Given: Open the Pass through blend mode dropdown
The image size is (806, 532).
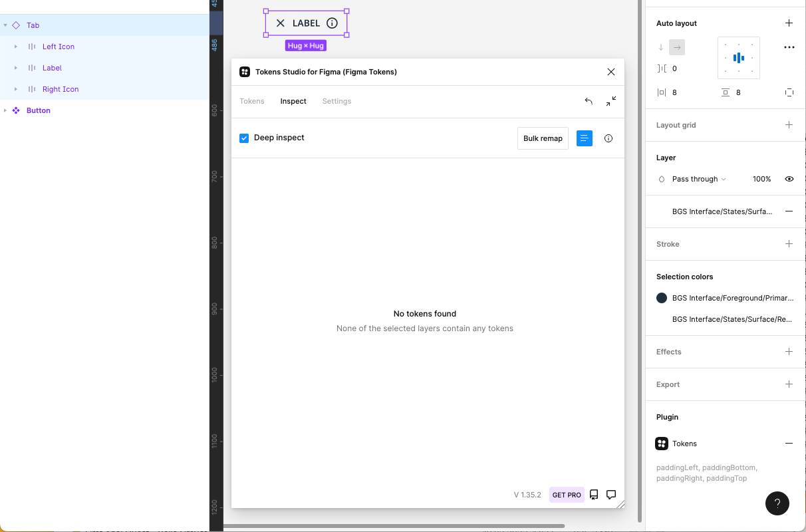Looking at the screenshot, I should coord(699,179).
